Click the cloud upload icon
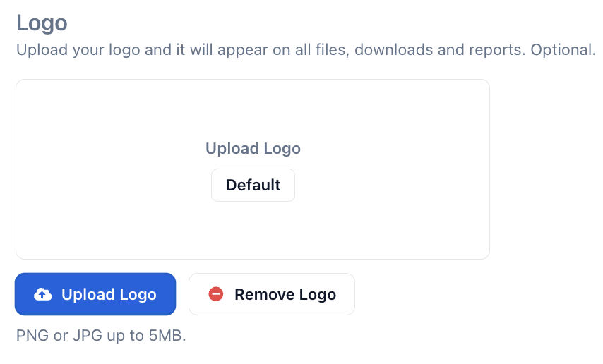This screenshot has width=603, height=364. click(x=43, y=294)
